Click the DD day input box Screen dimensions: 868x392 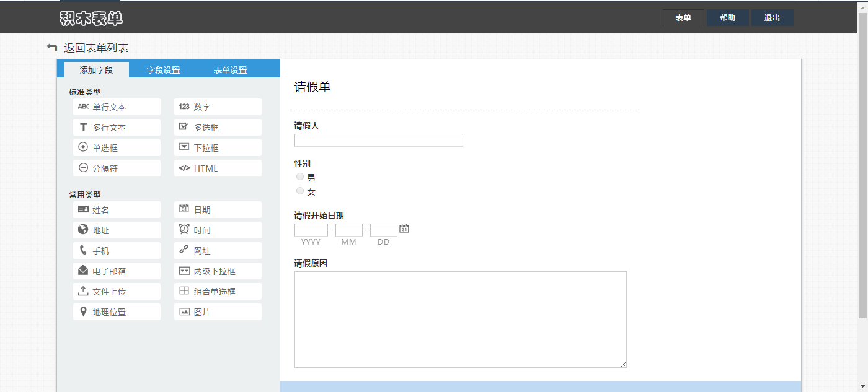point(384,230)
